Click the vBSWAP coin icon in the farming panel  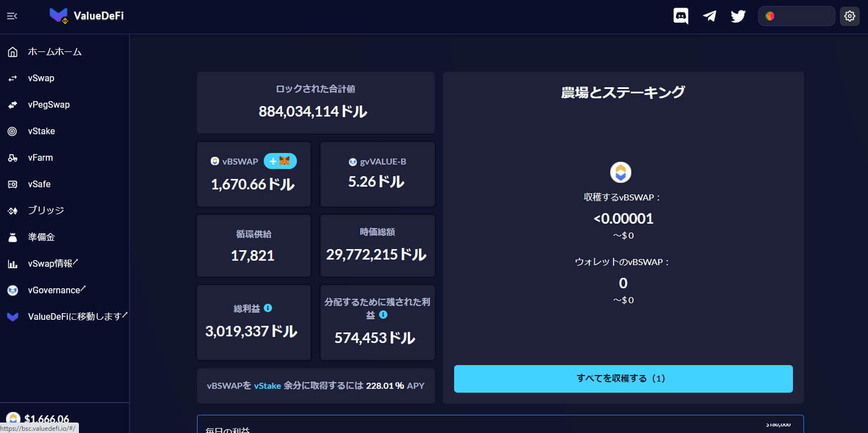621,172
